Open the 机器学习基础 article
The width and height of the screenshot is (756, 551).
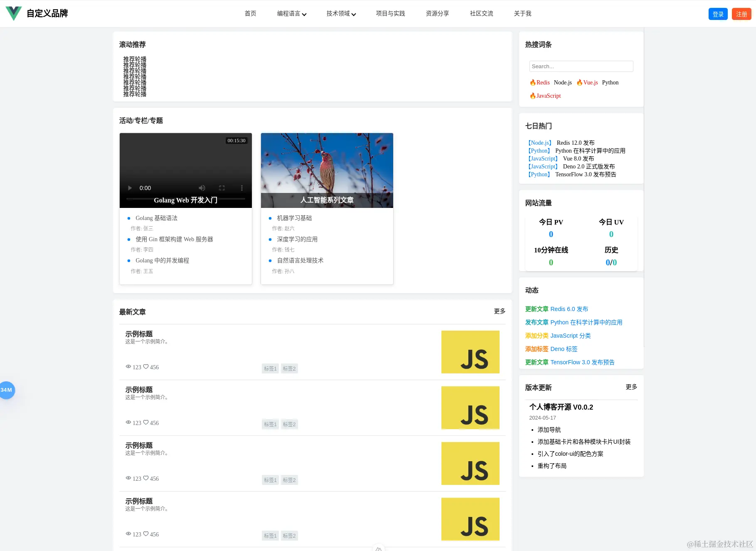pyautogui.click(x=294, y=218)
